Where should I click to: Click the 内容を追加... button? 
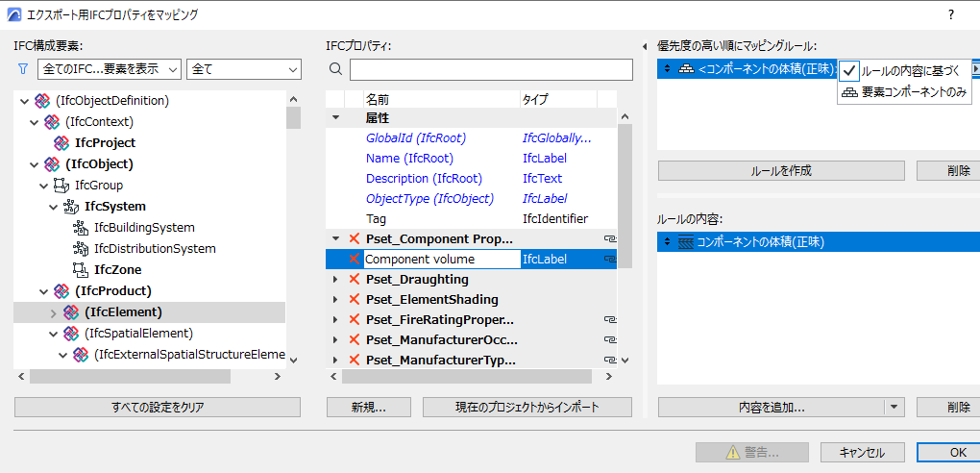[x=772, y=408]
